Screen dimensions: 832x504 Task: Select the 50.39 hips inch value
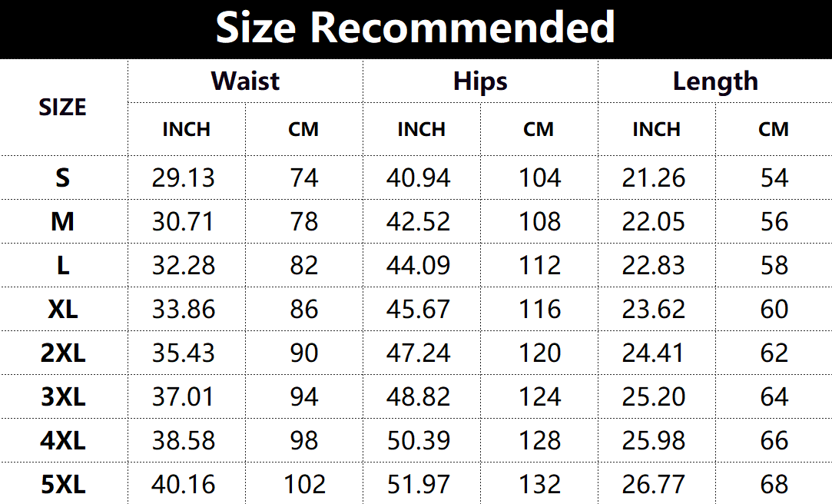coord(419,441)
